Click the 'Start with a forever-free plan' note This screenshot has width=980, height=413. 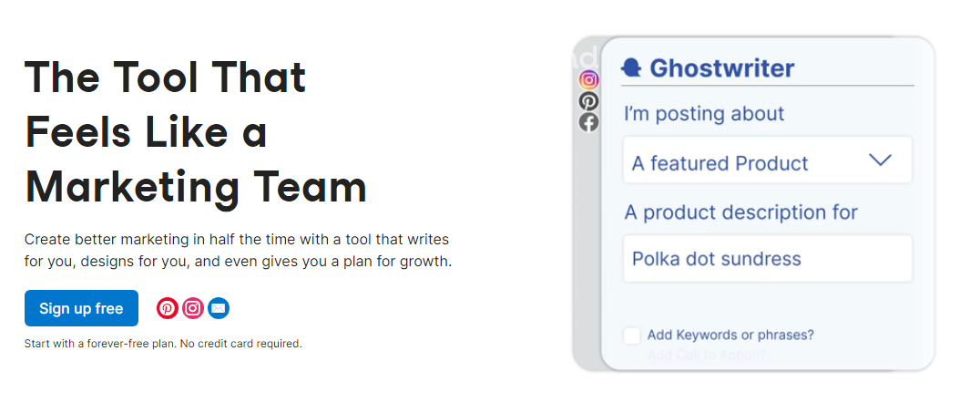coord(163,344)
